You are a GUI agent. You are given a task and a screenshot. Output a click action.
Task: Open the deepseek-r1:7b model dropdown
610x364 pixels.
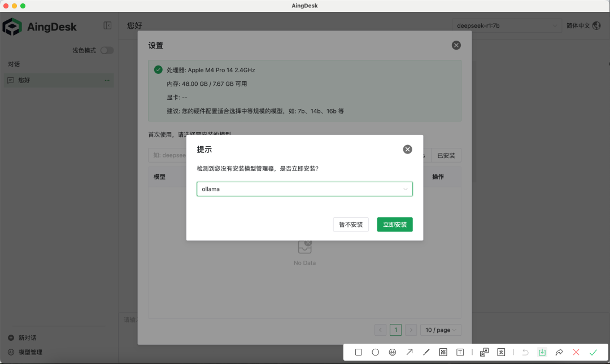(507, 25)
